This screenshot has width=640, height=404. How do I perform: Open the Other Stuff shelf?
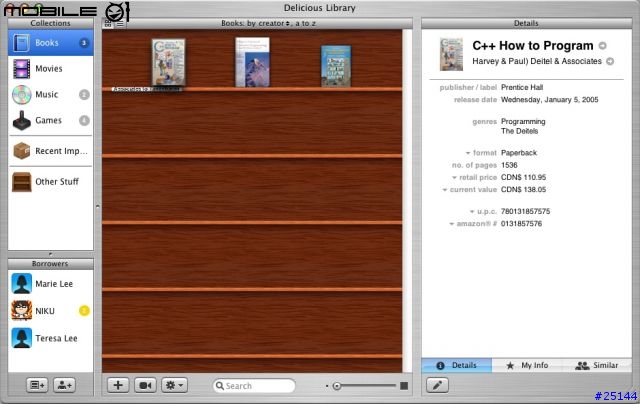click(51, 182)
